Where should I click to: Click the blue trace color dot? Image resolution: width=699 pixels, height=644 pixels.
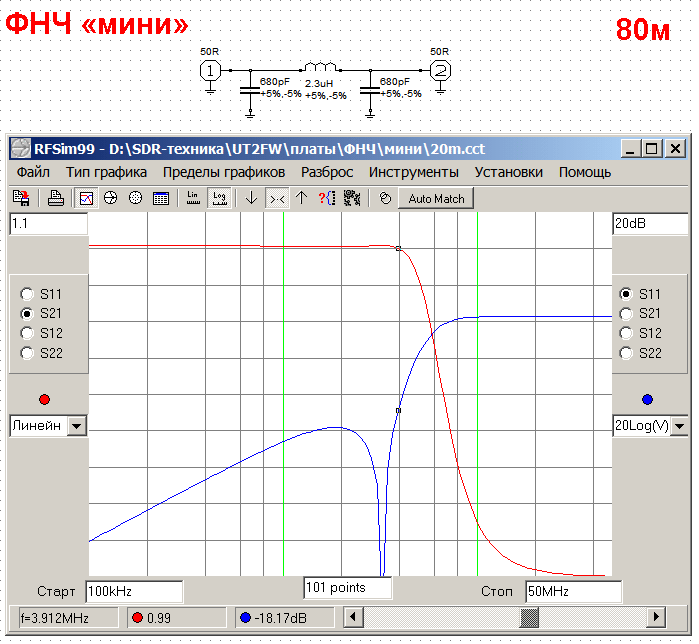[647, 399]
